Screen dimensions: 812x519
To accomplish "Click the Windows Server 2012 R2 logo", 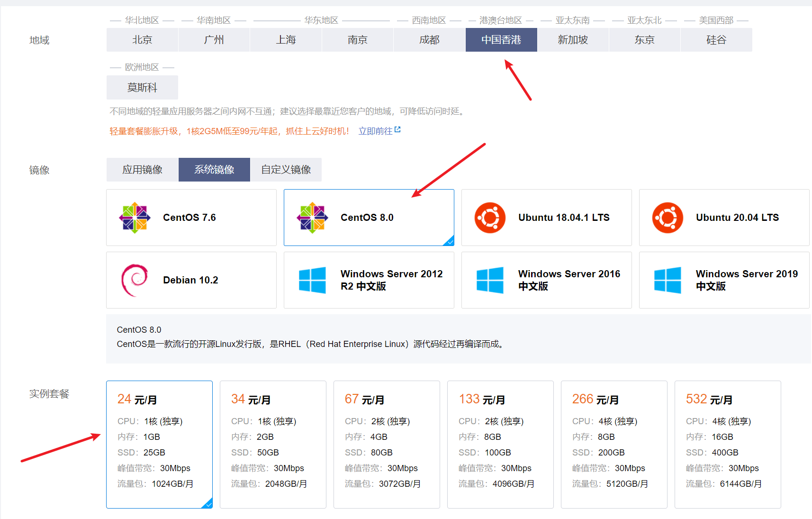I will point(312,280).
